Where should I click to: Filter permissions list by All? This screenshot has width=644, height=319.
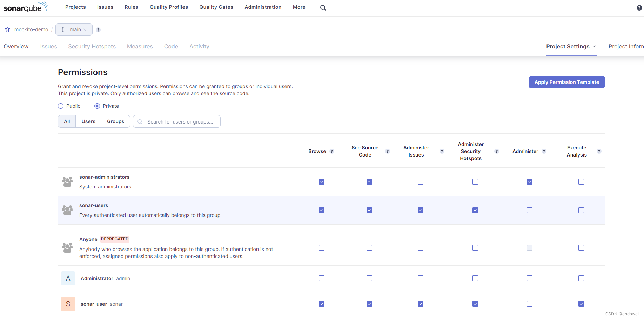pos(67,121)
